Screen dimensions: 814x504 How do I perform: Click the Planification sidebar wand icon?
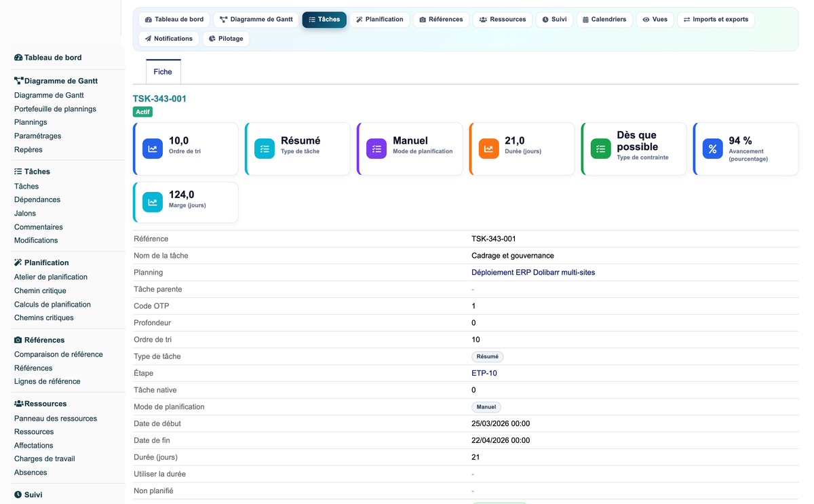[18, 263]
